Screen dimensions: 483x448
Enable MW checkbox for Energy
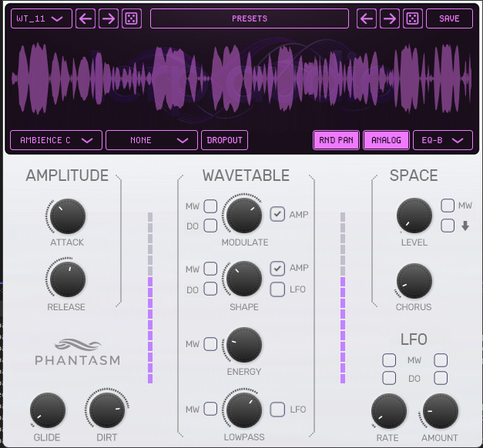(x=210, y=345)
